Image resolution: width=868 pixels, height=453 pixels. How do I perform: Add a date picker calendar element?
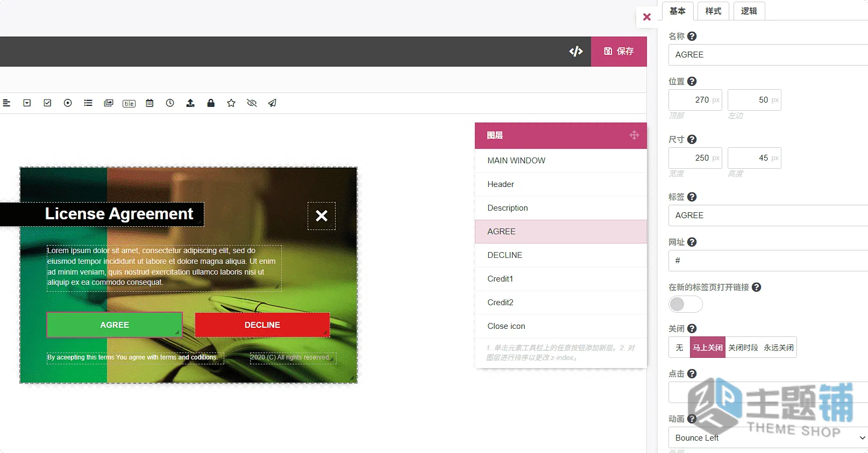pos(150,103)
